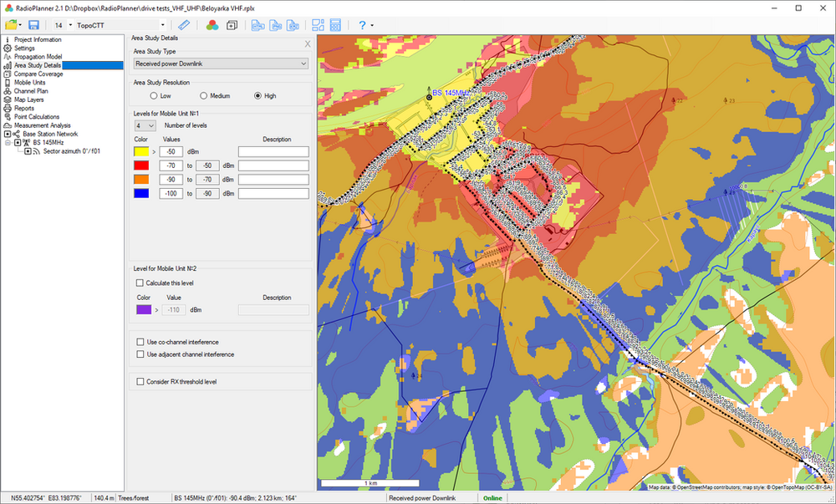Image resolution: width=836 pixels, height=504 pixels.
Task: Click the calculator toolbar icon
Action: tap(337, 25)
